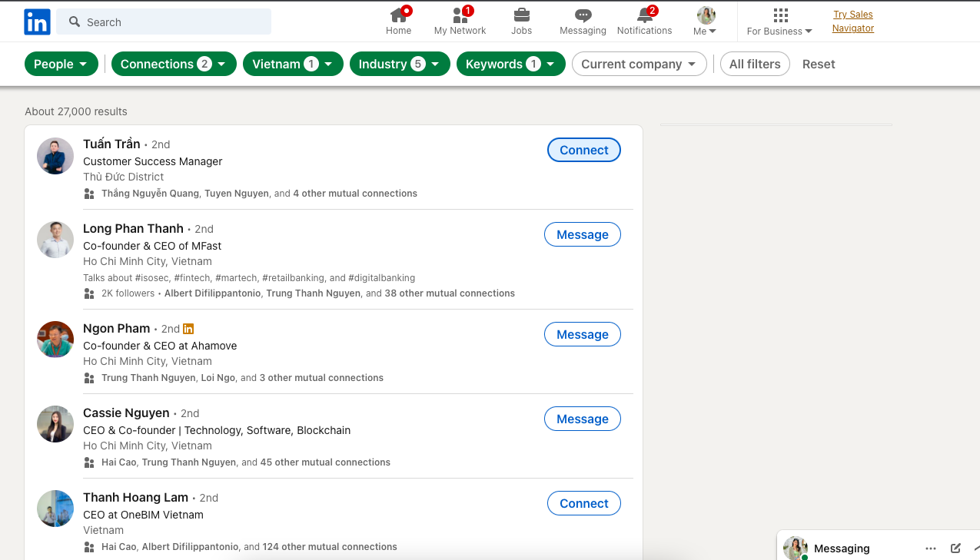Open My Network icon
The image size is (980, 560).
coord(460,15)
